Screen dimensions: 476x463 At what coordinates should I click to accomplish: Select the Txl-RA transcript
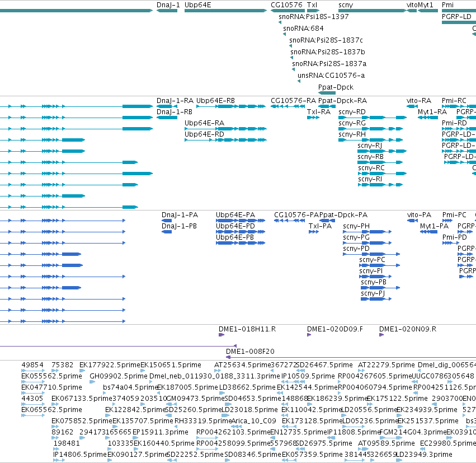[313, 118]
